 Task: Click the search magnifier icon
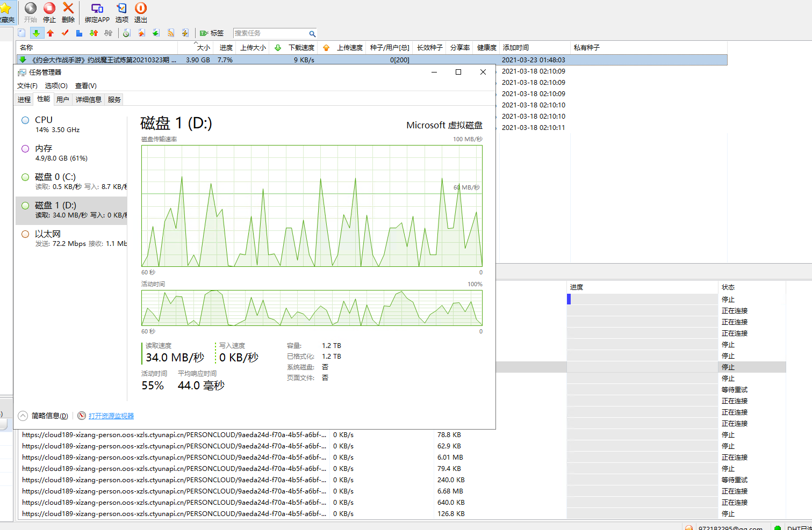point(312,34)
